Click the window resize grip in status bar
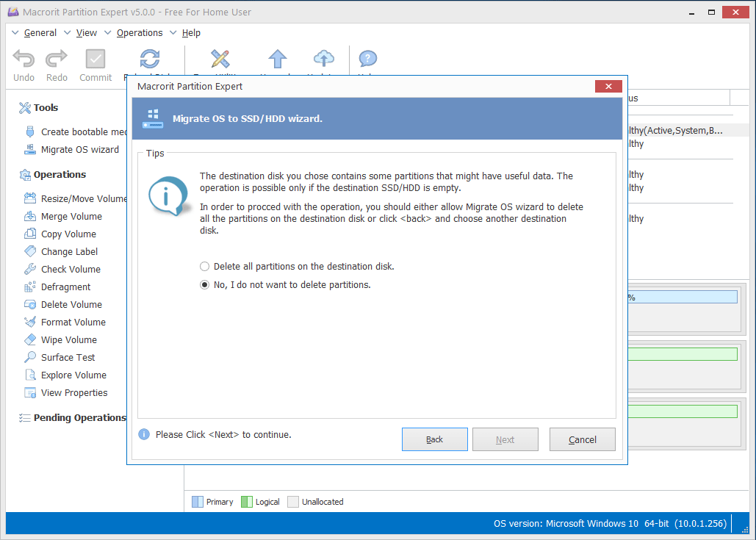 tap(744, 530)
